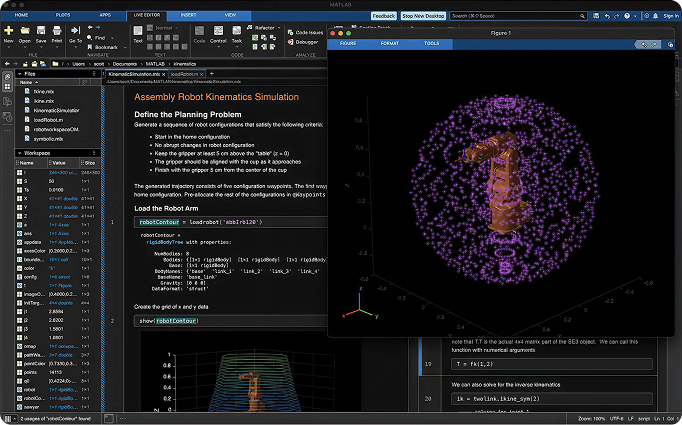Click the Task icon in the Code group
This screenshot has height=425, width=682.
237,31
